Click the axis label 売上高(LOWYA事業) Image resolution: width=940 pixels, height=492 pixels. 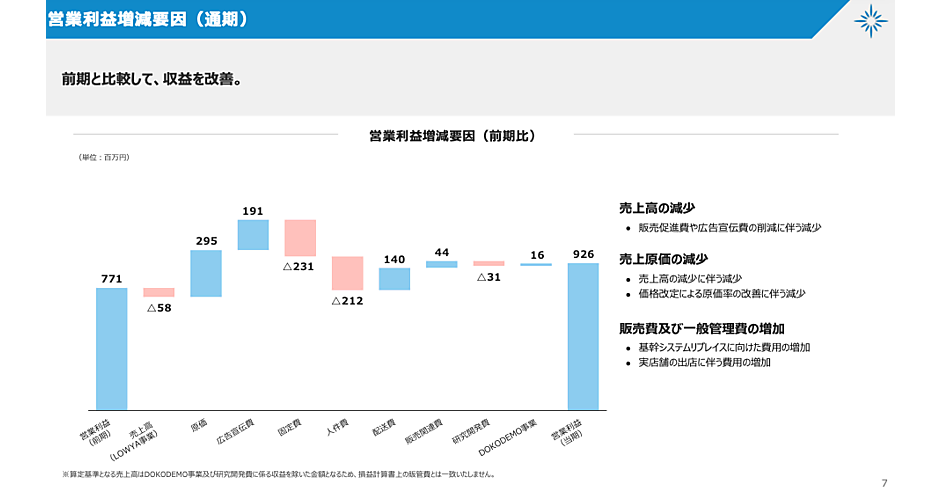tap(135, 442)
